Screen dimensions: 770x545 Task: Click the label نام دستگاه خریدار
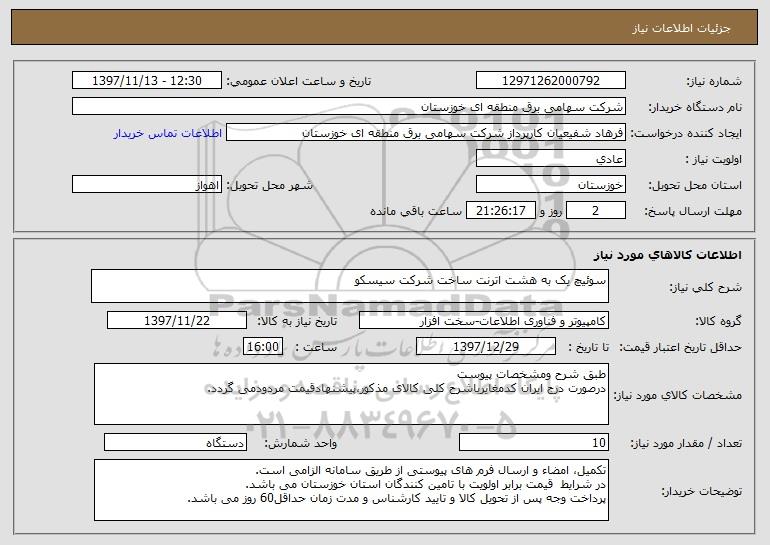pos(695,107)
